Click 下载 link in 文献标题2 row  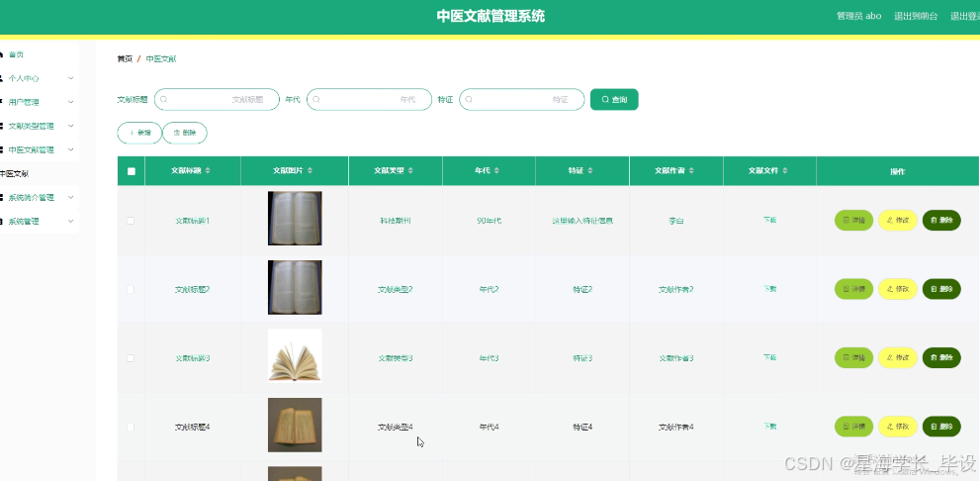770,289
